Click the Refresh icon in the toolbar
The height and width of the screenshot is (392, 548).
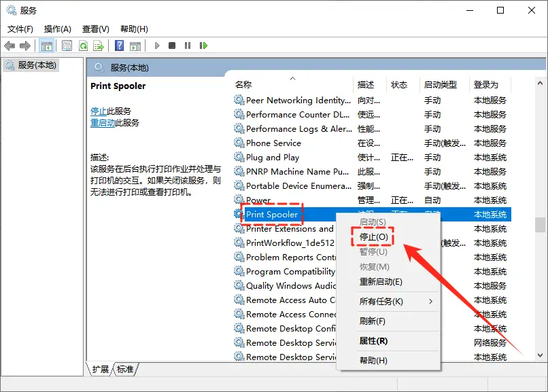(83, 46)
